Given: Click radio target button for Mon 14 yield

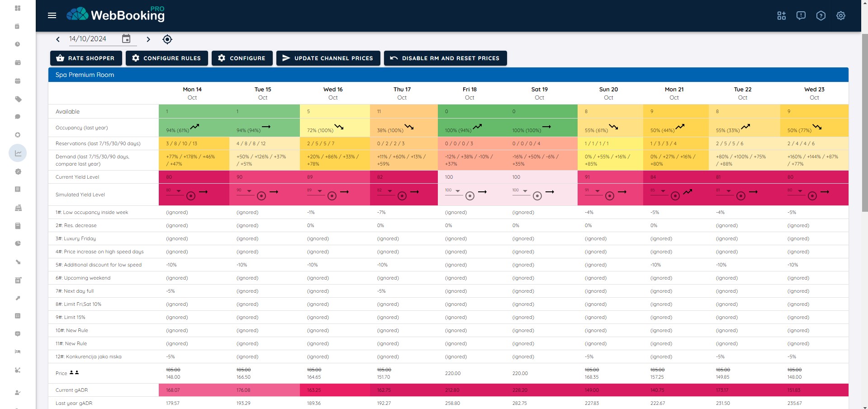Looking at the screenshot, I should (191, 196).
